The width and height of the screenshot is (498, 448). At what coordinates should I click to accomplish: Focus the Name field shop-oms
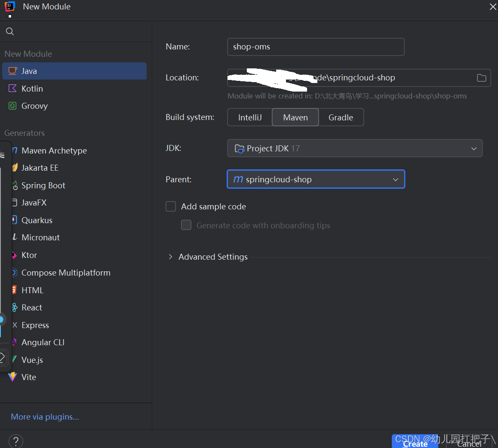click(x=316, y=47)
